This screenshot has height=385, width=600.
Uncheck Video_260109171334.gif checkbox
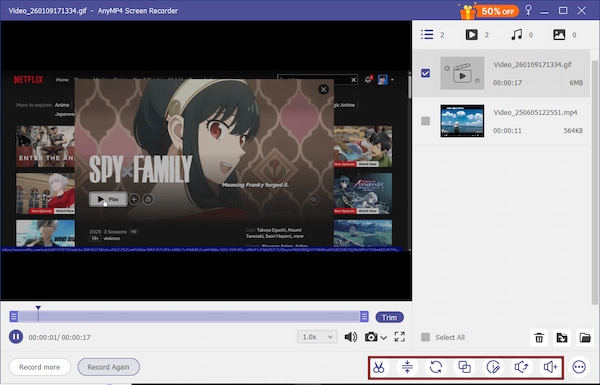click(x=425, y=73)
